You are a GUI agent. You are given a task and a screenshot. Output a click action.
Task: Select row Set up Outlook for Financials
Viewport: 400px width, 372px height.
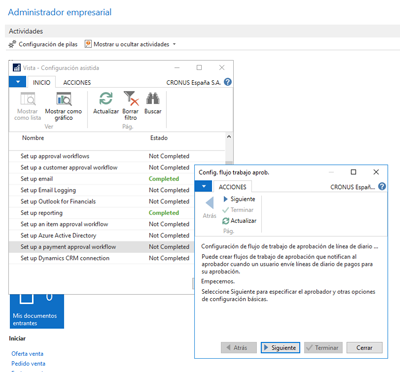101,201
